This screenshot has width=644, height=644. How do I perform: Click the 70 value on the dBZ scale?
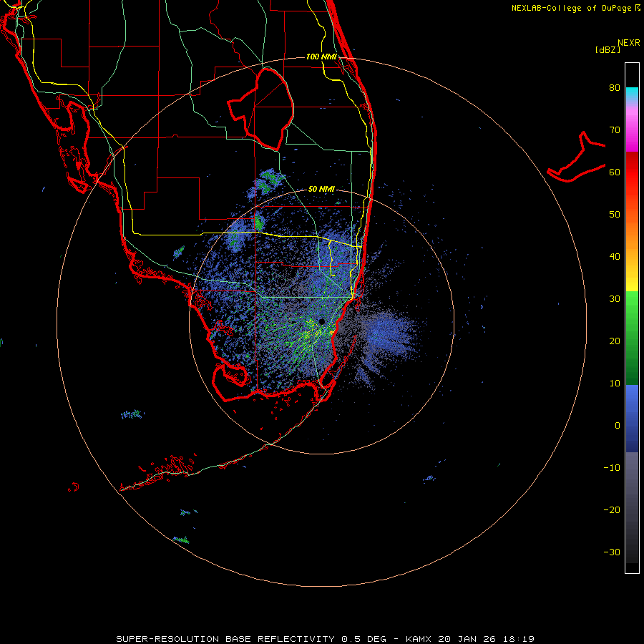click(615, 130)
